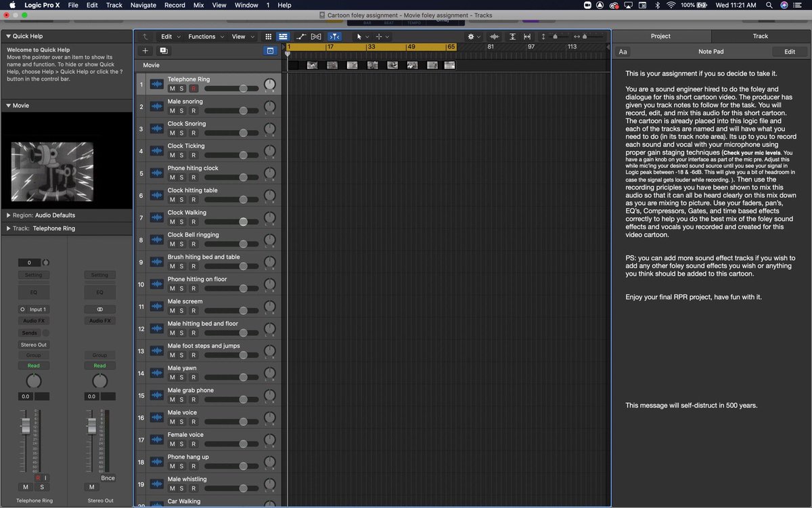The height and width of the screenshot is (508, 812).
Task: Adjust the Male voice track volume slider
Action: tap(231, 422)
